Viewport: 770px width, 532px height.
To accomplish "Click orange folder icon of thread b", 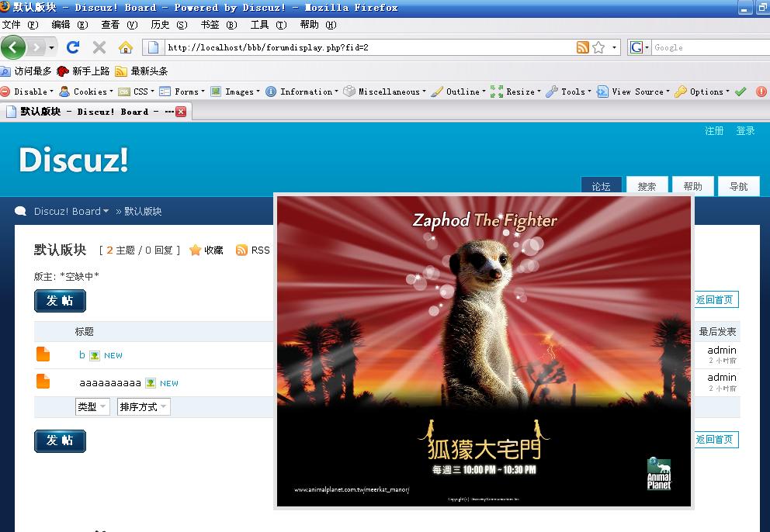I will (43, 354).
